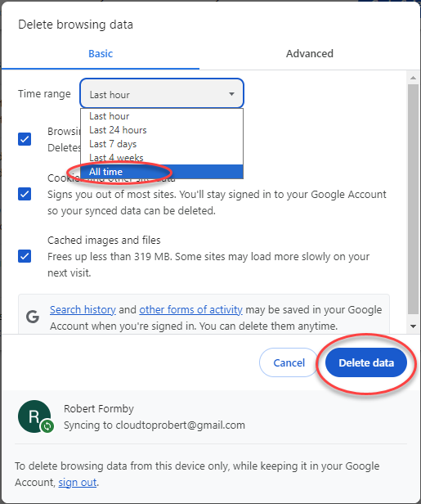Click the sign out link
The width and height of the screenshot is (421, 504).
click(78, 483)
